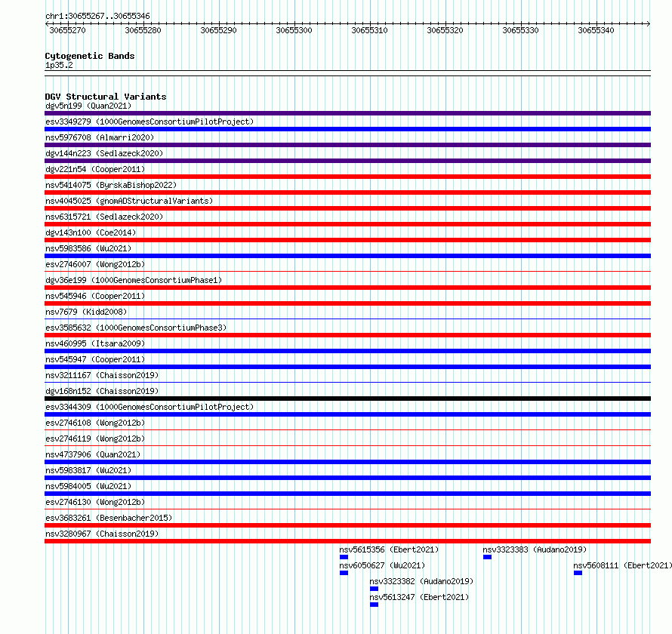Click the thin red esv2746007 feature line
672x634 pixels.
tap(347, 271)
